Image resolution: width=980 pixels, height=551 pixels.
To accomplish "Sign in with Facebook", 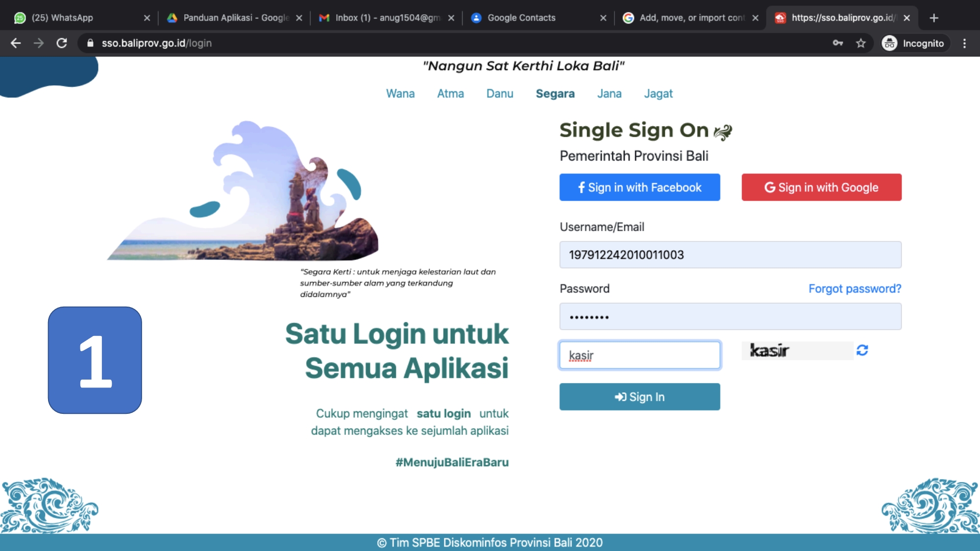I will pyautogui.click(x=639, y=187).
